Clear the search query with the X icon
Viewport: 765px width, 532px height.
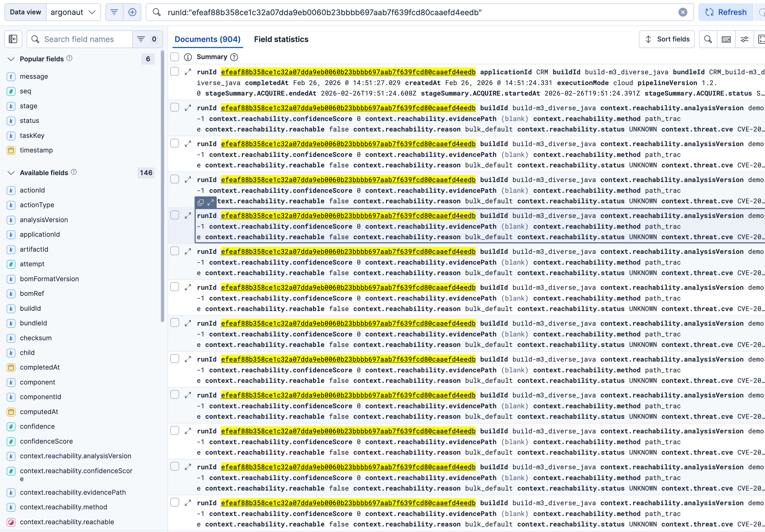point(683,12)
